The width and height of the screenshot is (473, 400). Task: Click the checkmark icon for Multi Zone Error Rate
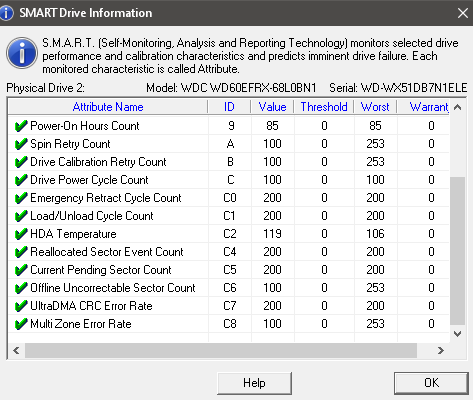point(21,324)
